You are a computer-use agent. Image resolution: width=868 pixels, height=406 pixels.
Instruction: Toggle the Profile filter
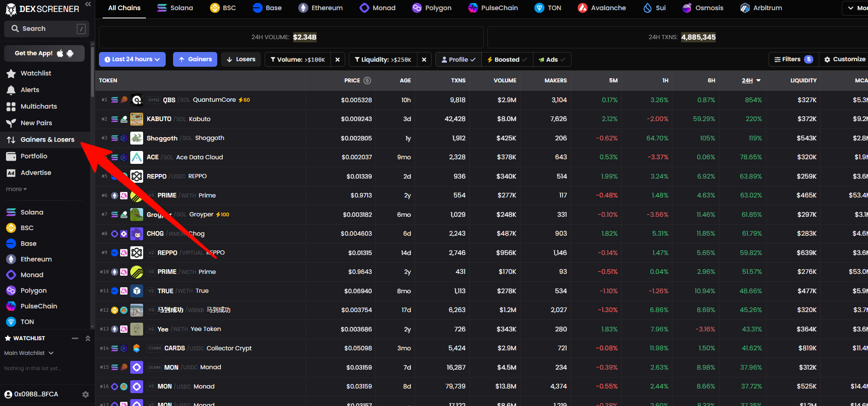(x=458, y=59)
